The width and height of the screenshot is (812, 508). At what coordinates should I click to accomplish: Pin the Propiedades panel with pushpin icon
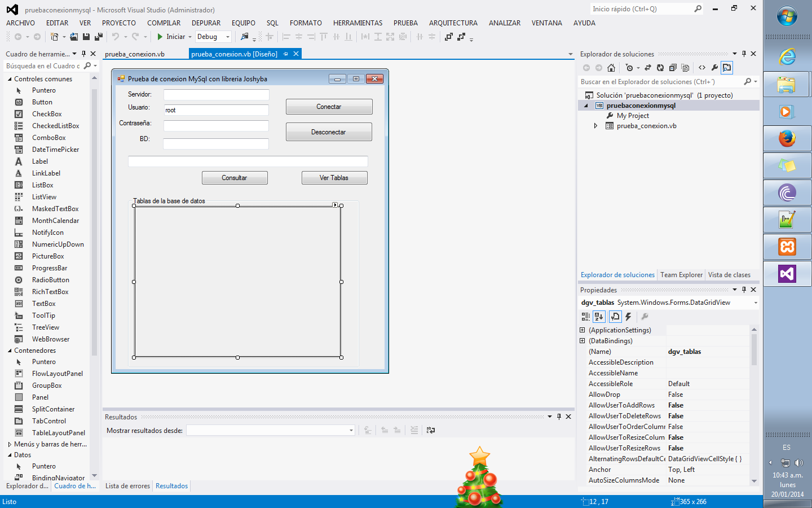coord(744,290)
